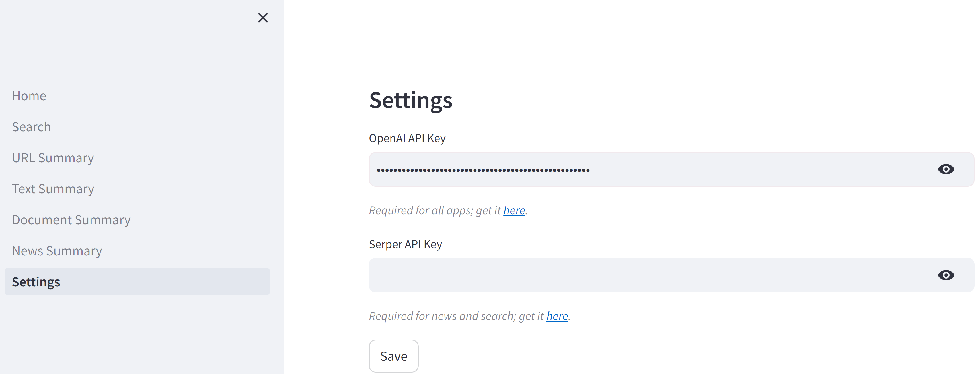Screen dimensions: 980x374
Task: Navigate to URL Summary
Action: point(53,158)
